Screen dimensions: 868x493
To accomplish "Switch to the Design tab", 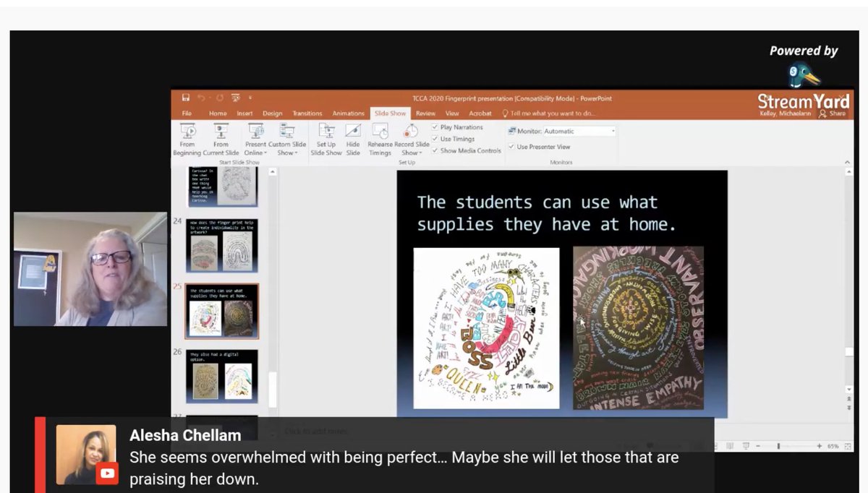I will [273, 113].
